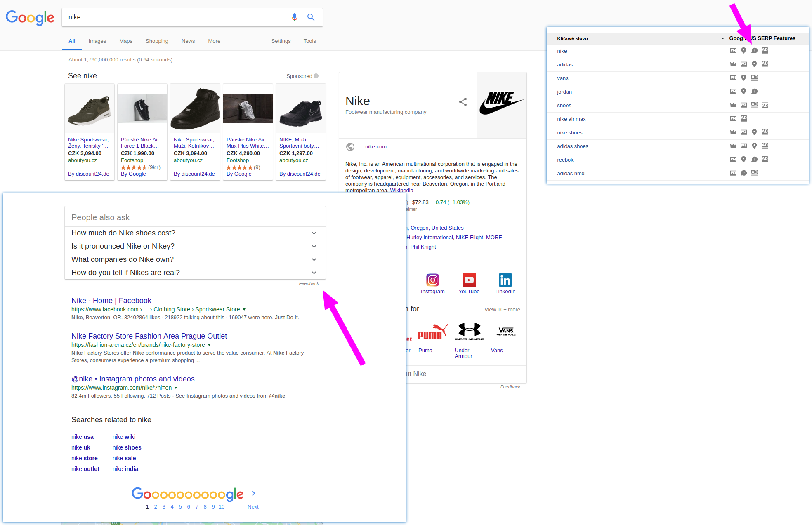The height and width of the screenshot is (525, 812).
Task: Click the globe icon beside nike.com
Action: click(x=350, y=147)
